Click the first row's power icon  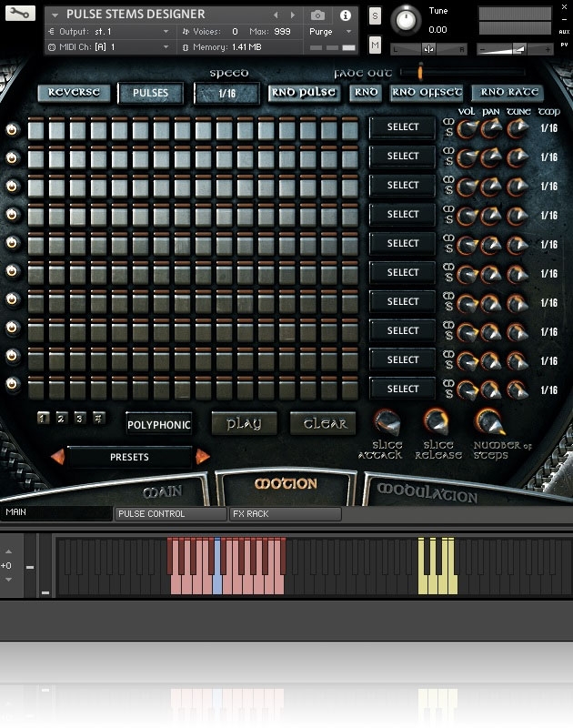click(12, 128)
